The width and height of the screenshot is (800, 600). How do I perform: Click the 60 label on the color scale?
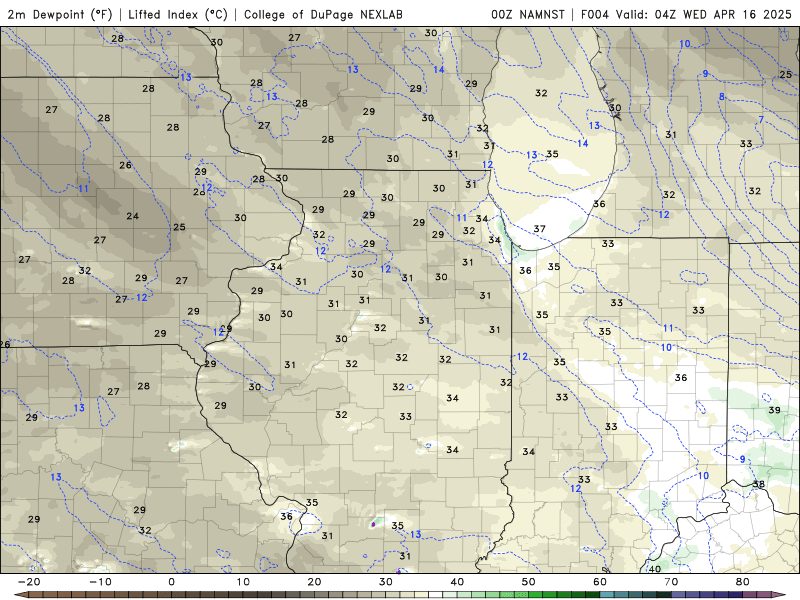tap(600, 582)
